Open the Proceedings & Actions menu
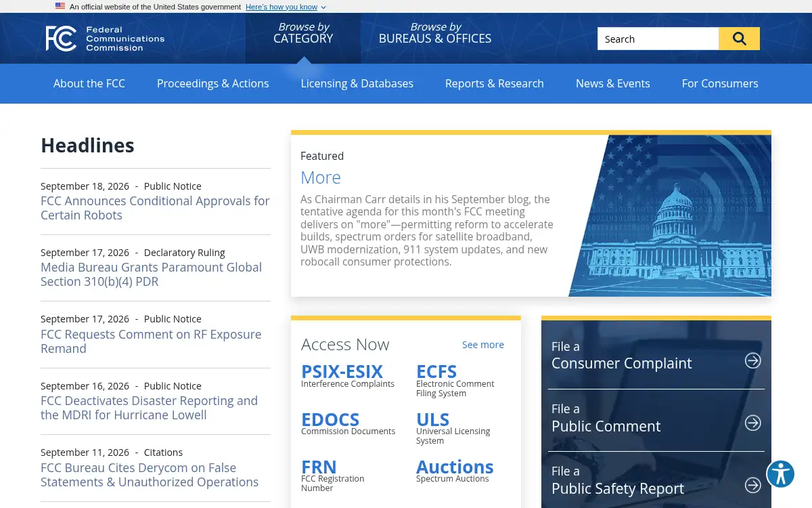 click(213, 83)
